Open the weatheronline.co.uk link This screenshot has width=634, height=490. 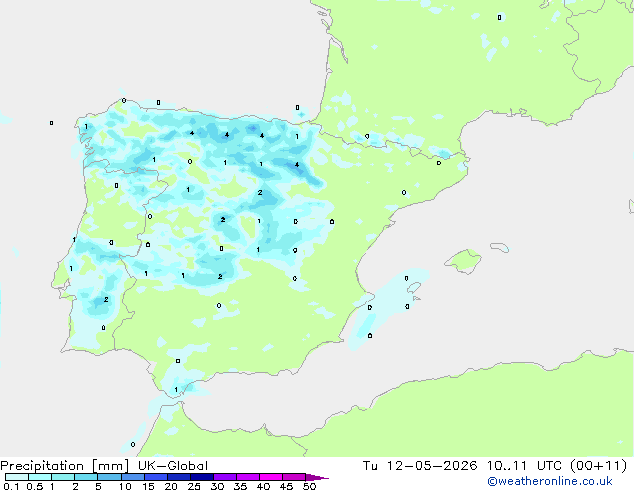[x=550, y=481]
